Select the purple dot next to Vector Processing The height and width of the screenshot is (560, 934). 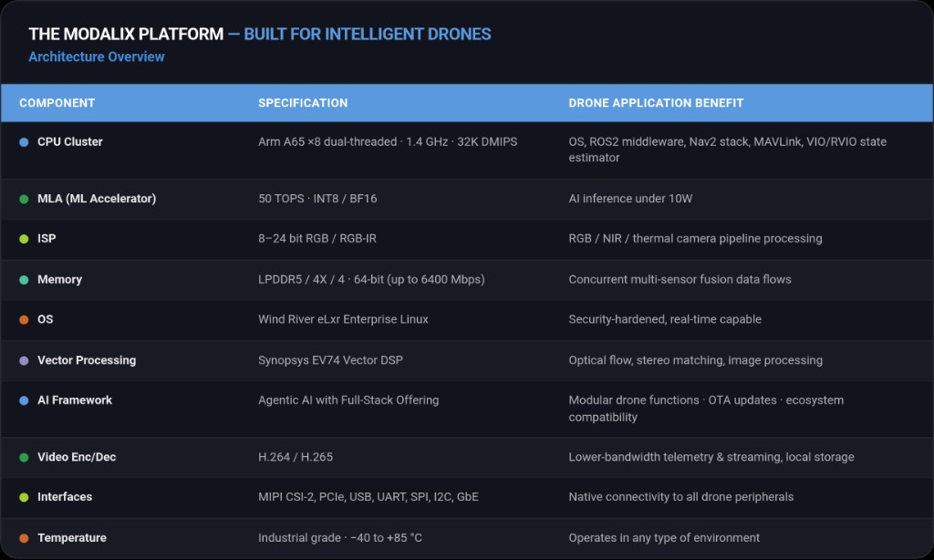point(24,360)
